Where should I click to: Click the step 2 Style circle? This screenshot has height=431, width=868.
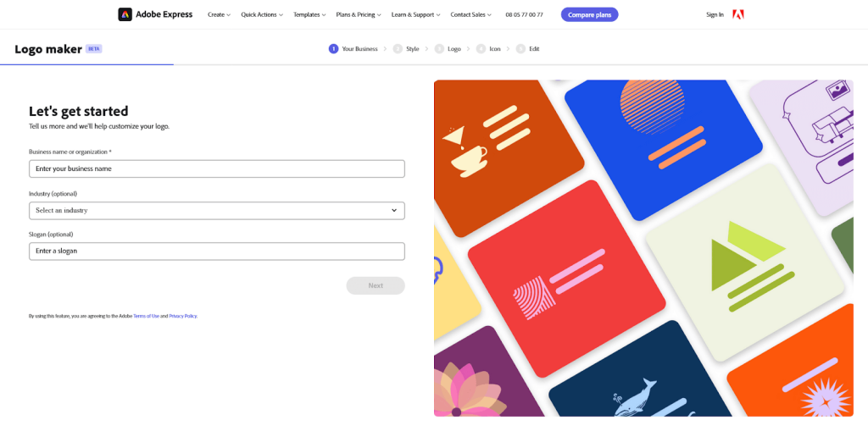click(x=398, y=48)
